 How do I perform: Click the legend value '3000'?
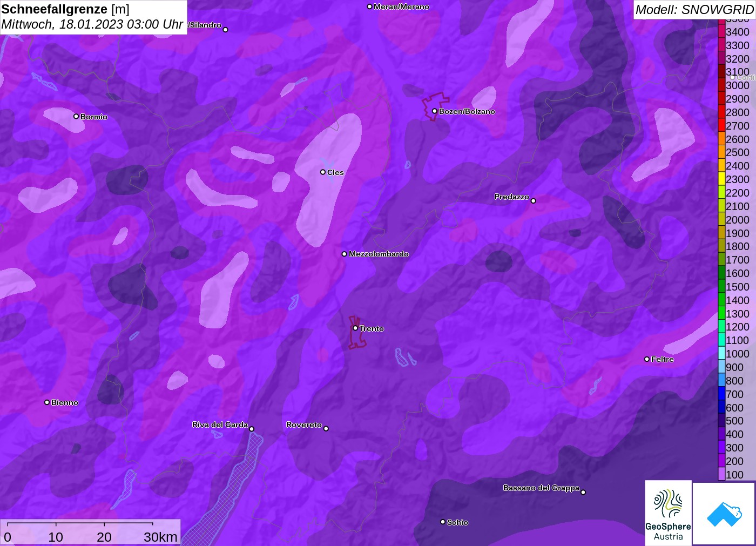(738, 85)
